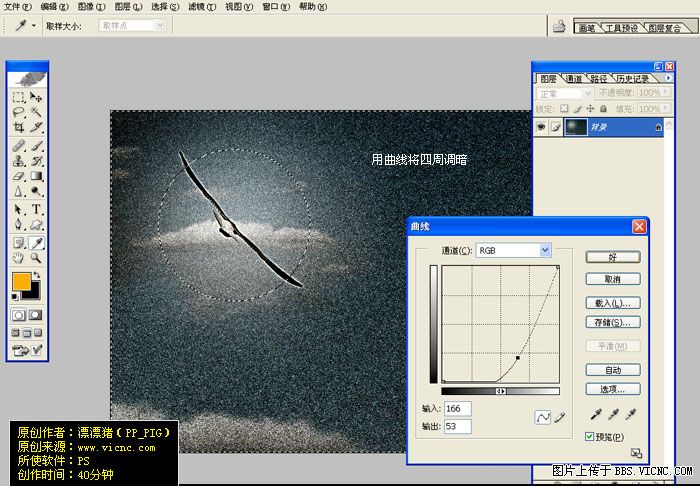Select the Slice tool

click(x=36, y=127)
